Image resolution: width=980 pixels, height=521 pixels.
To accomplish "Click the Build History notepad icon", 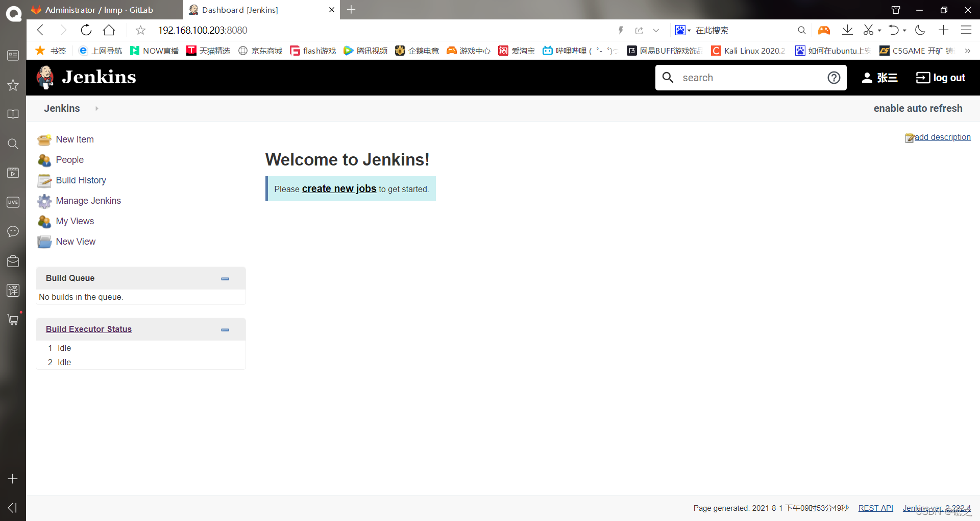I will [44, 180].
